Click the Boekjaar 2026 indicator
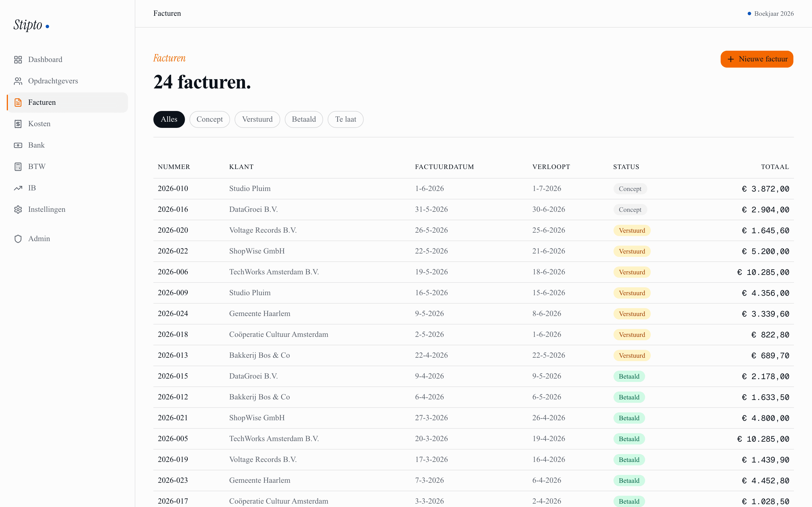 770,14
